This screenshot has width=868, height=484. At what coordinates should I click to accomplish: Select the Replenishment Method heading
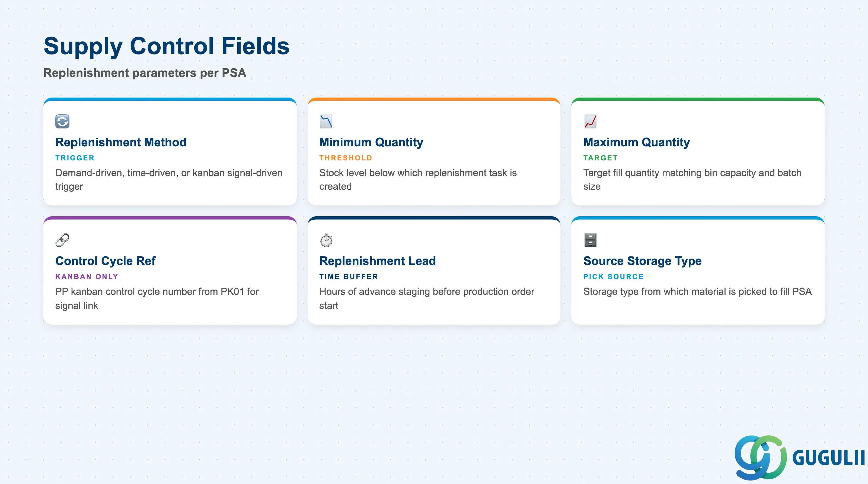coord(121,142)
